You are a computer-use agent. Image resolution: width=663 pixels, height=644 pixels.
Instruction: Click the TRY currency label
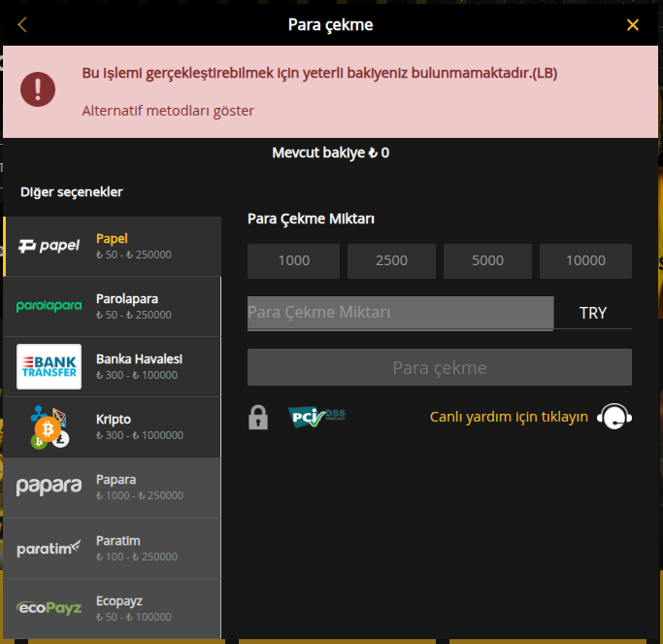(x=593, y=313)
